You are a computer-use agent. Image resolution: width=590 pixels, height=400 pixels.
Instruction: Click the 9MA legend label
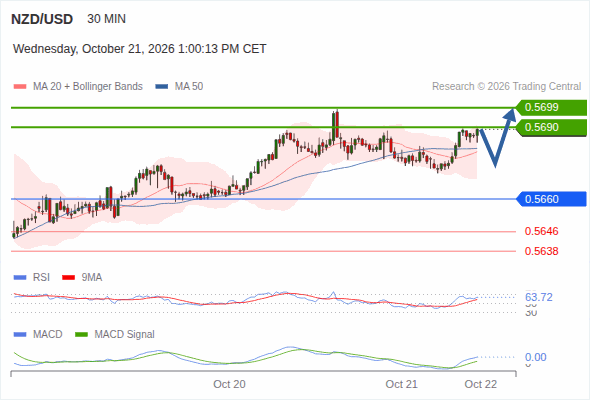(92, 277)
